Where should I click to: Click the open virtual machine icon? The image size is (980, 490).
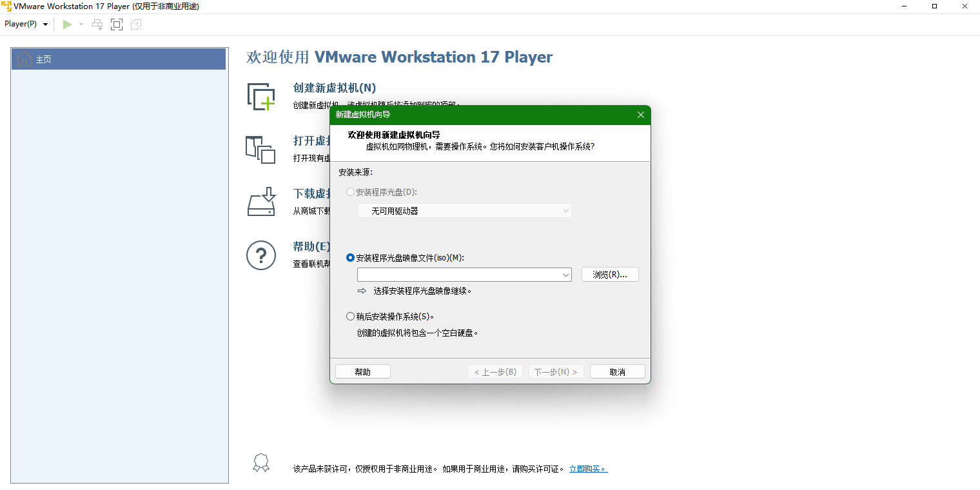tap(261, 150)
